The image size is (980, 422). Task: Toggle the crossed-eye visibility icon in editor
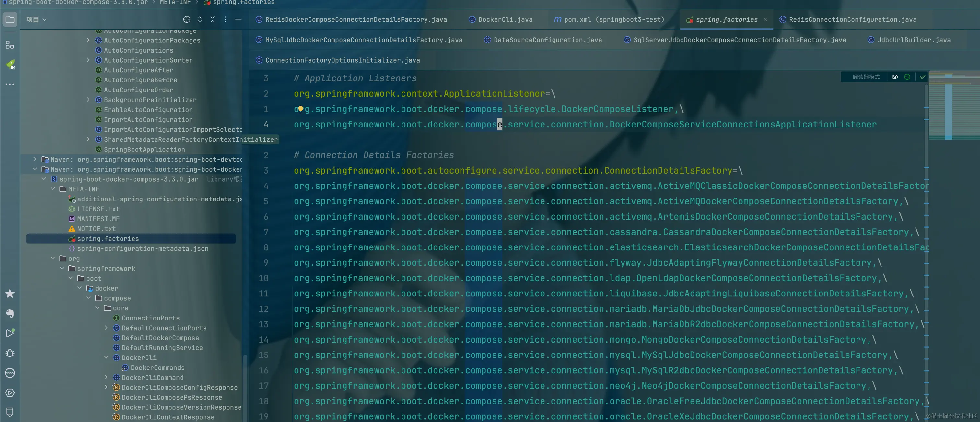[895, 77]
